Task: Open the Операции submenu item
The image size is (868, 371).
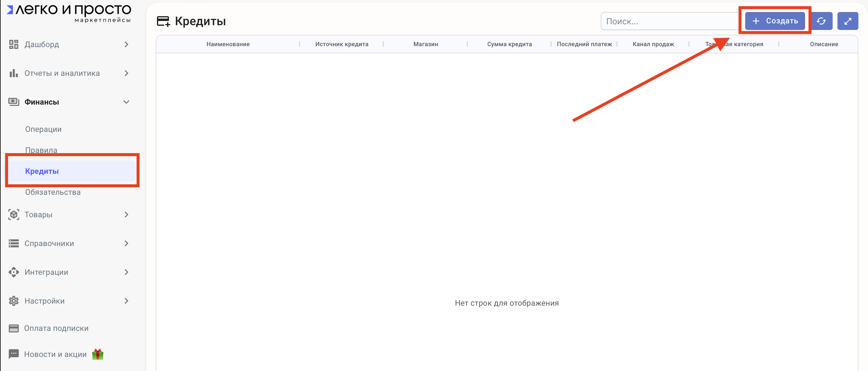Action: pyautogui.click(x=43, y=129)
